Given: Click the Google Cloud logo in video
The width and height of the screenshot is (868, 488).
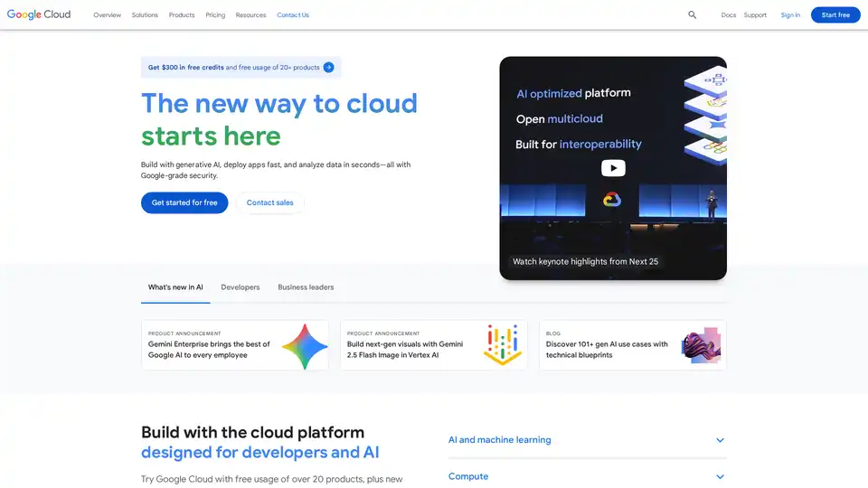Looking at the screenshot, I should (x=613, y=200).
